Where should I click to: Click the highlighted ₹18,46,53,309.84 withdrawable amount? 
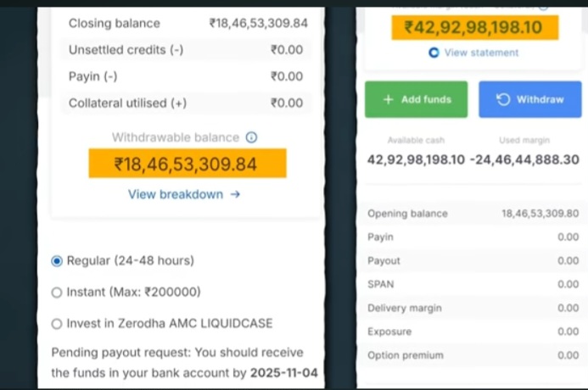187,164
